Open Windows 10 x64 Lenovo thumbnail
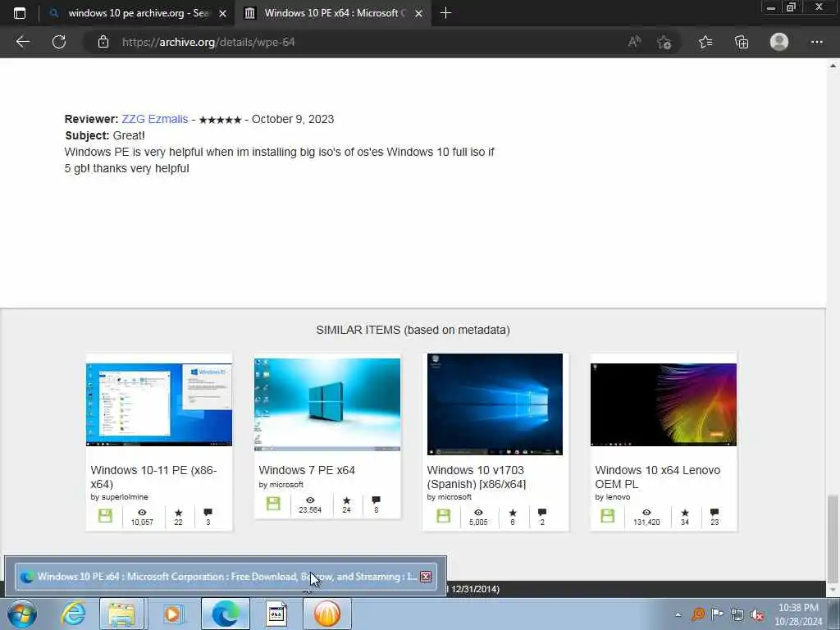 pos(663,404)
